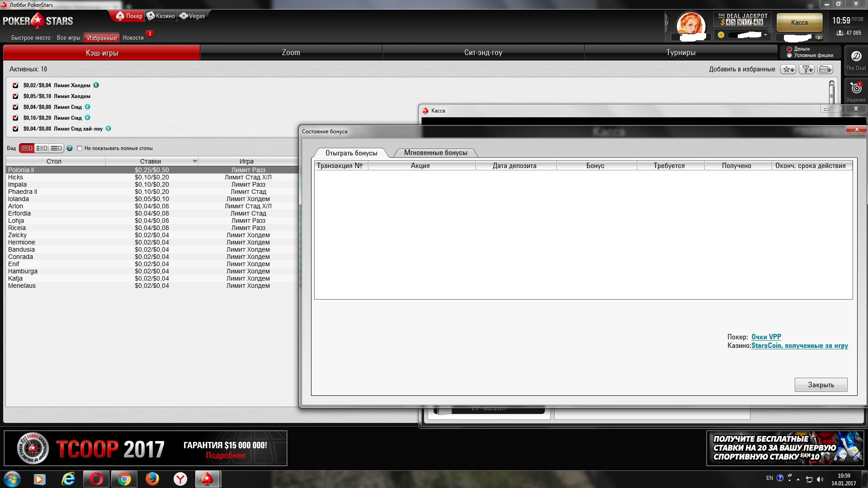Open Google Chrome from taskbar
Screen dimensions: 868x488
[x=124, y=479]
